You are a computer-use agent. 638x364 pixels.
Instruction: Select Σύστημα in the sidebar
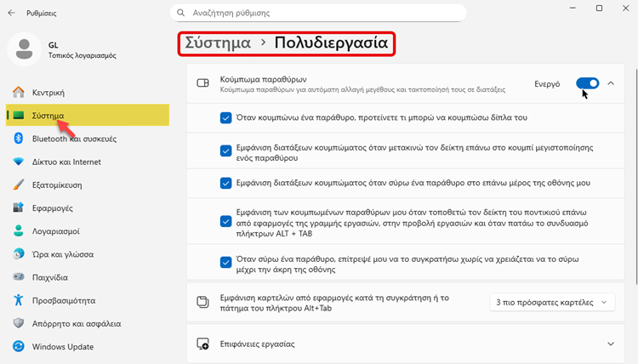48,115
